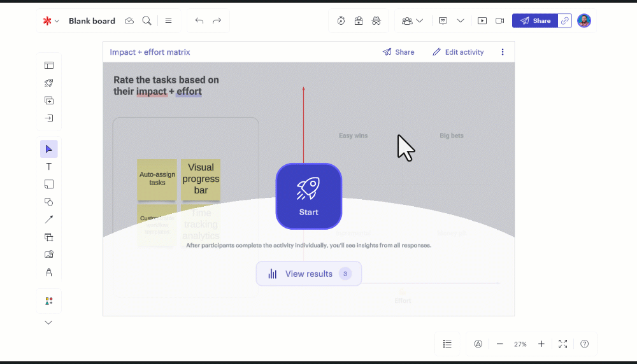Open the activity's three-dot options menu
Image resolution: width=637 pixels, height=364 pixels.
coord(503,52)
